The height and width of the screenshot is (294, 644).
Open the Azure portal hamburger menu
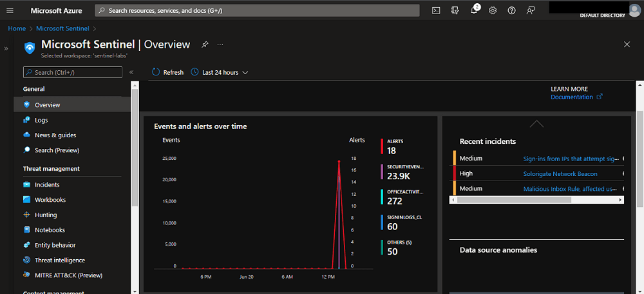[x=10, y=10]
